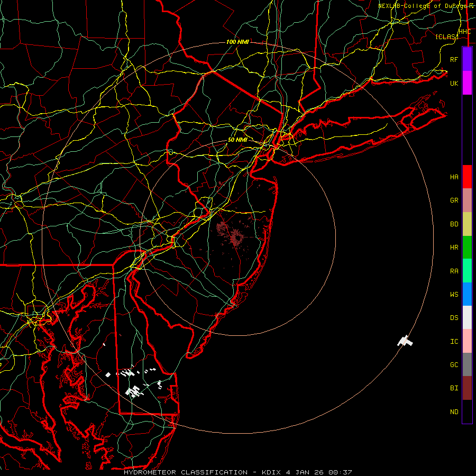476x476 pixels.
Task: Click the white echo cluster in southern Delaware
Action: coord(134,391)
